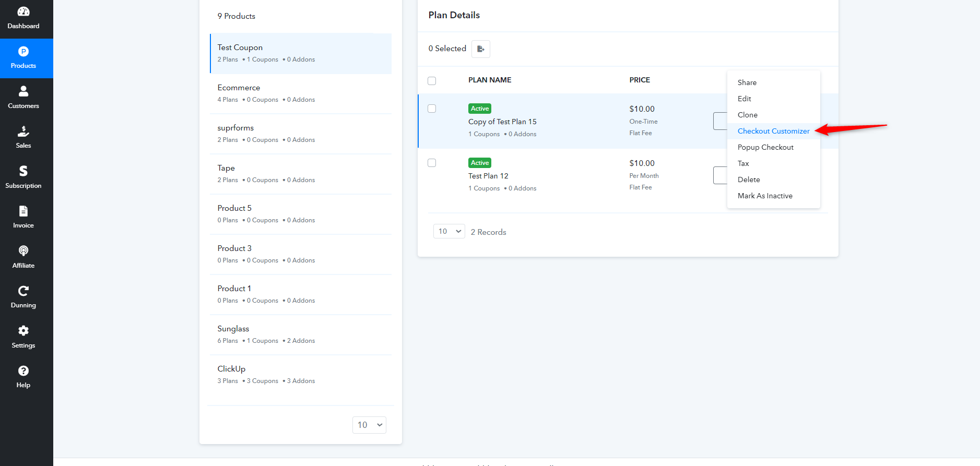Click the 9 Products count label

(x=237, y=16)
